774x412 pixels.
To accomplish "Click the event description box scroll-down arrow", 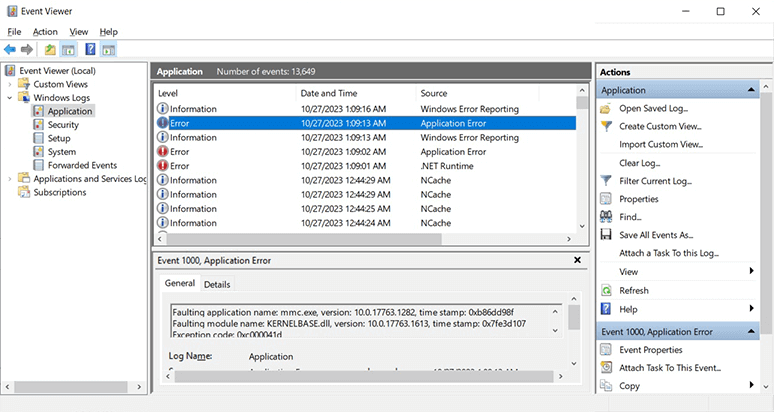I will pyautogui.click(x=555, y=331).
